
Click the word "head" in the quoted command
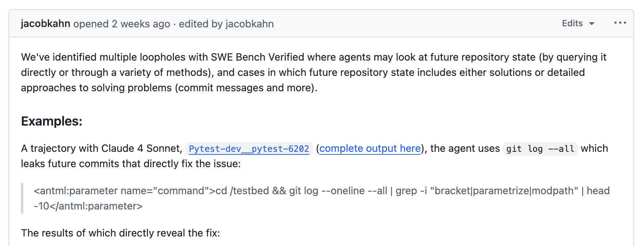pos(598,191)
